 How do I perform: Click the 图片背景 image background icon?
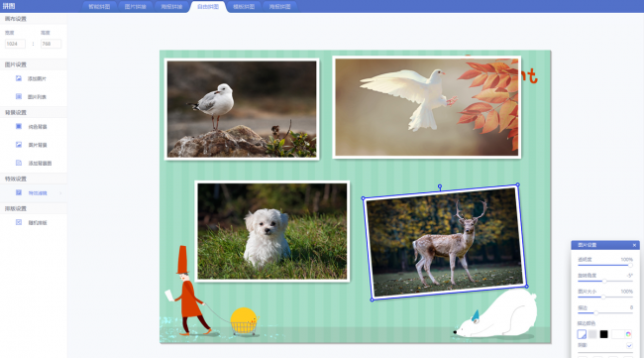pos(19,145)
